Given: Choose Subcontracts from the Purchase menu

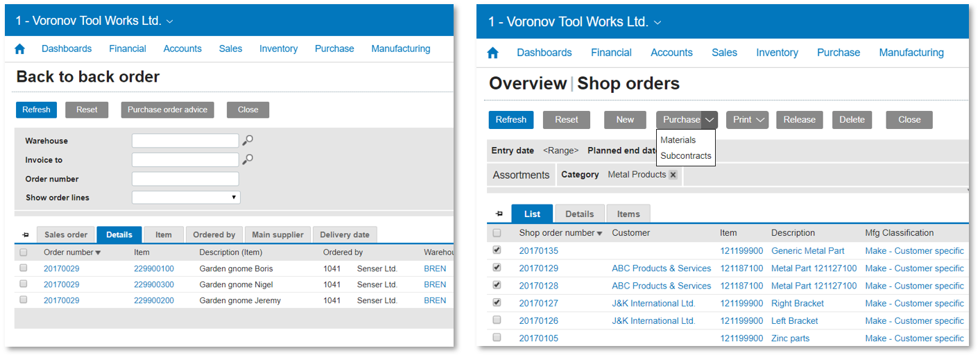Looking at the screenshot, I should coord(685,156).
